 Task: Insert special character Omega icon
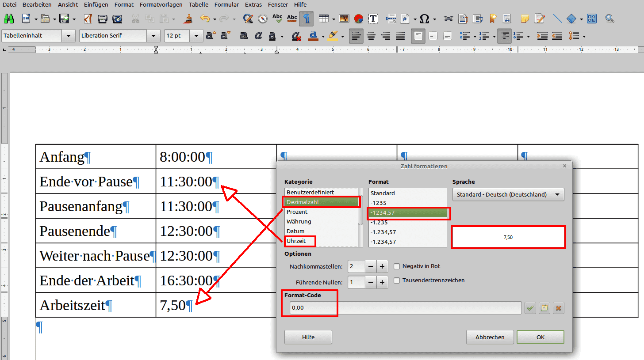coord(424,19)
